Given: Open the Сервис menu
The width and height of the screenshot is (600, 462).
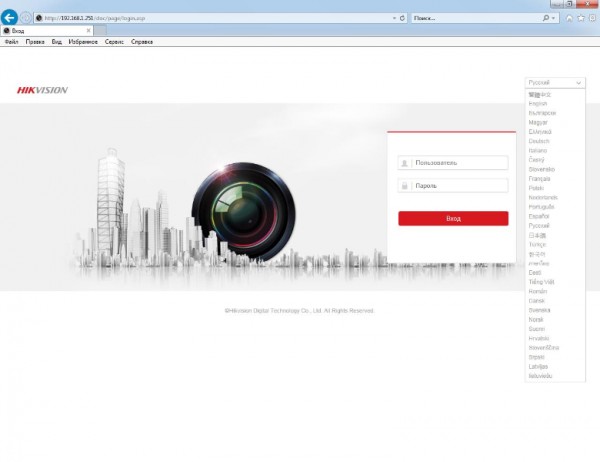Looking at the screenshot, I should (x=114, y=42).
